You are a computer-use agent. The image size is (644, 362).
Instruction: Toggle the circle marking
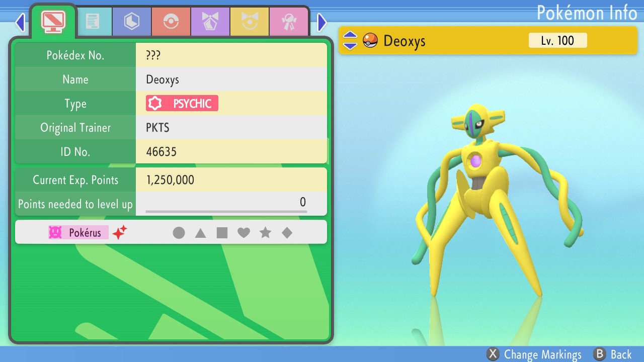tap(179, 233)
